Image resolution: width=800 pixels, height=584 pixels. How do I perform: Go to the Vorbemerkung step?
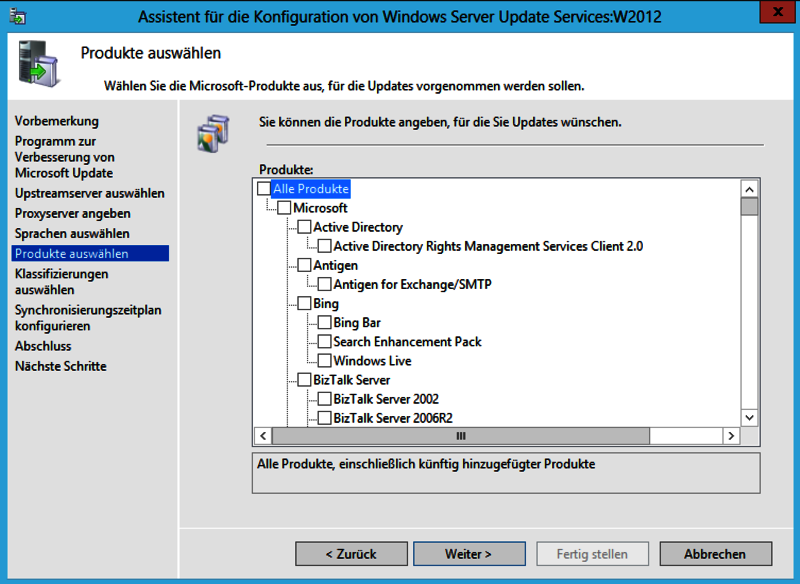pyautogui.click(x=57, y=121)
